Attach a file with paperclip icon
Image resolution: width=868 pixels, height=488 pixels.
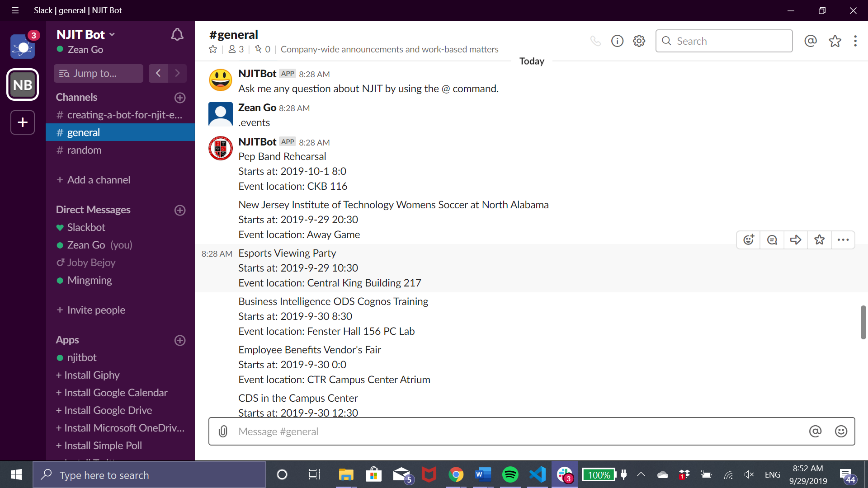click(223, 432)
